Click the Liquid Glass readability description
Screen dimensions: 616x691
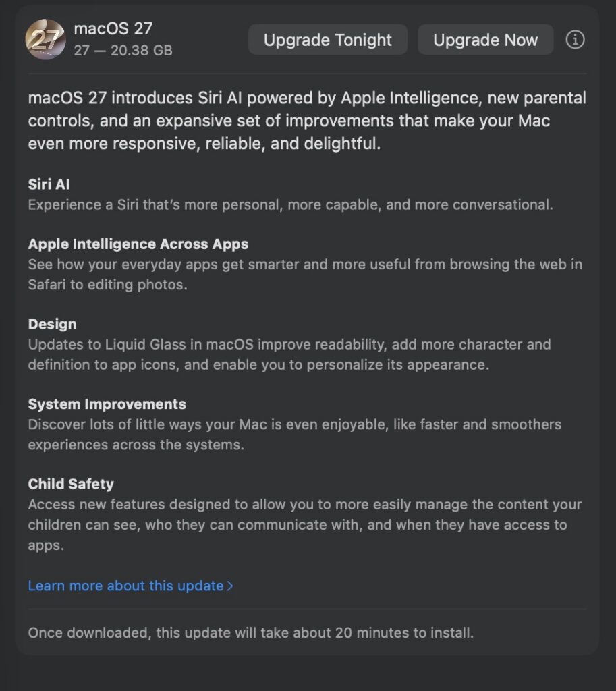[x=289, y=355]
